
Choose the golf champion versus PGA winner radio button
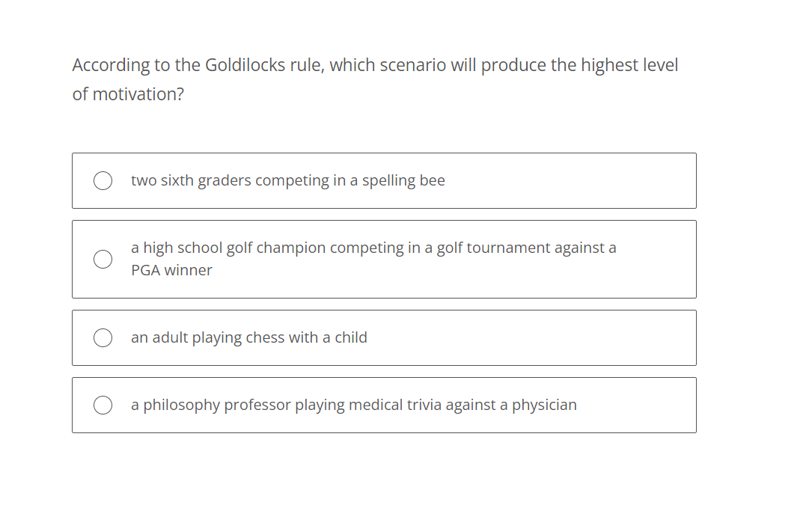(103, 259)
